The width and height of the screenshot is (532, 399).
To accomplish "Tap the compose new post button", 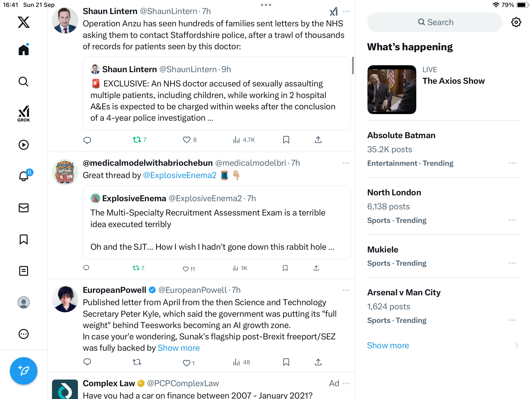I will pos(24,371).
